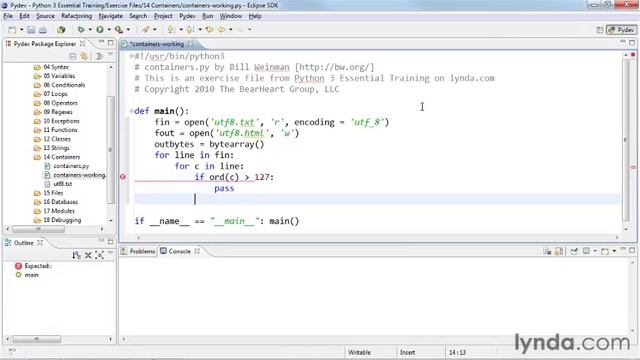
Task: Open the Run dropdown arrow
Action: [109, 29]
